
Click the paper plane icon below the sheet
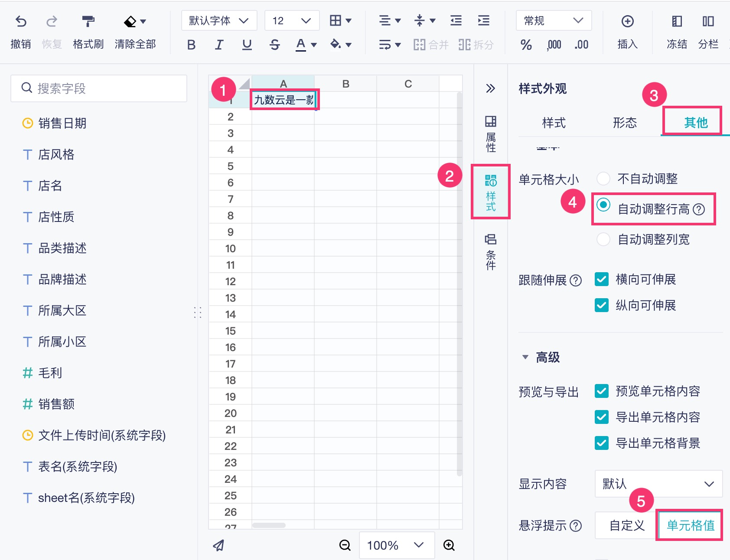click(x=218, y=545)
